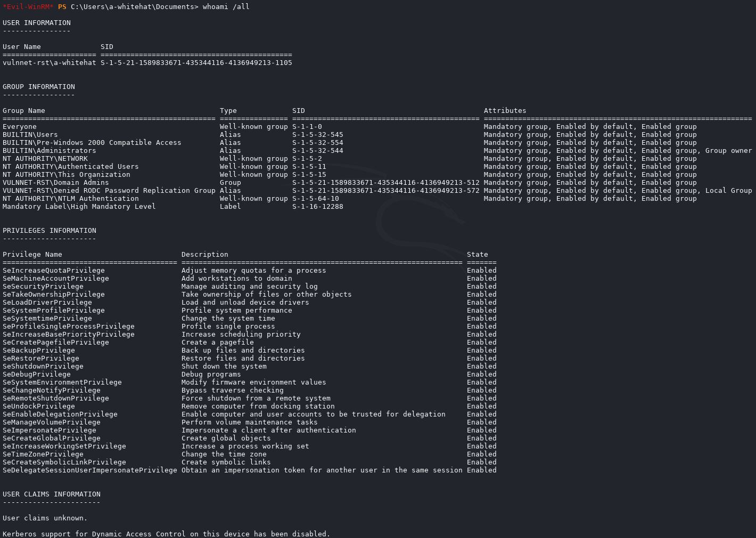Click the PRIVILEGES INFORMATION heading
This screenshot has height=538, width=756.
tap(49, 231)
